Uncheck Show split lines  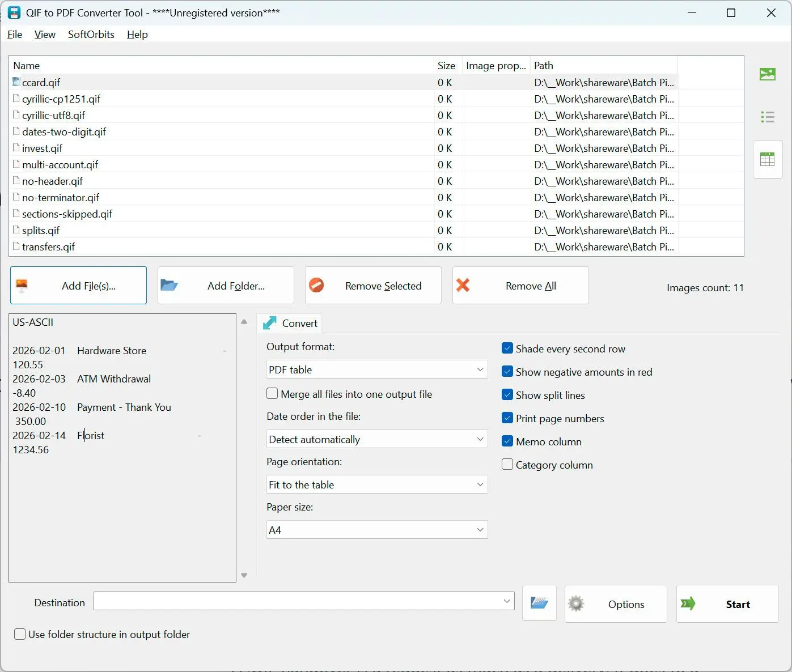tap(507, 395)
